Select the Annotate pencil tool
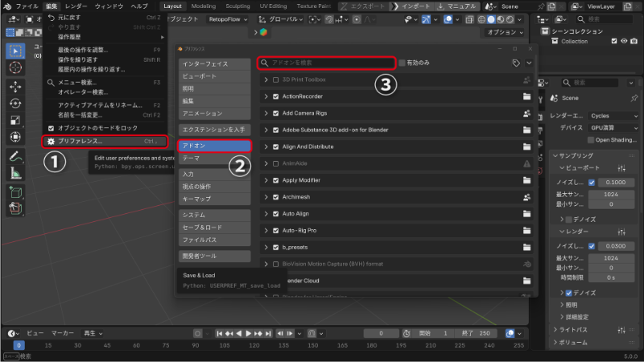Image resolution: width=644 pixels, height=362 pixels. click(17, 156)
